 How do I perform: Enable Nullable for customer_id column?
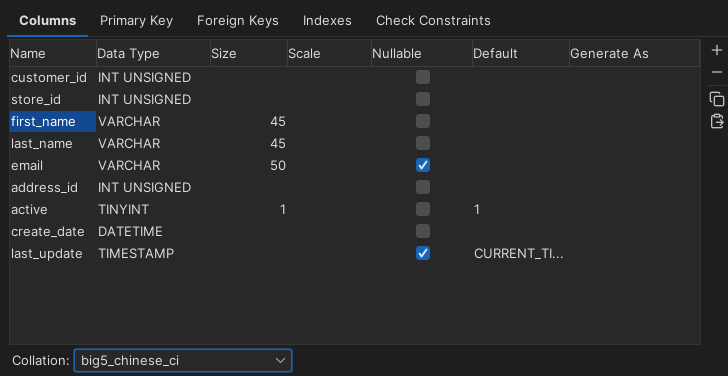422,77
